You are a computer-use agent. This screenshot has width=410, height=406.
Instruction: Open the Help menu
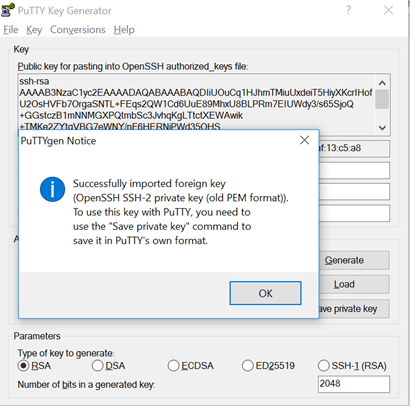pos(124,30)
